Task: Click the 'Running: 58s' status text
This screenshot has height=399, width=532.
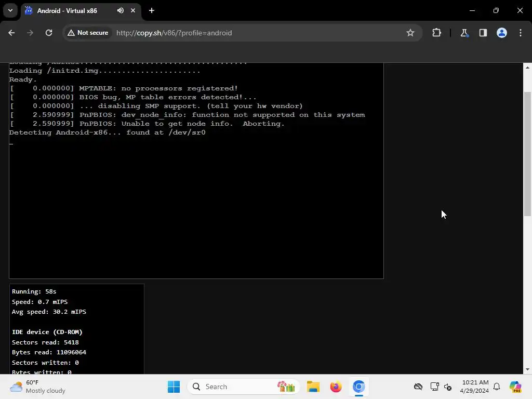Action: click(x=34, y=291)
